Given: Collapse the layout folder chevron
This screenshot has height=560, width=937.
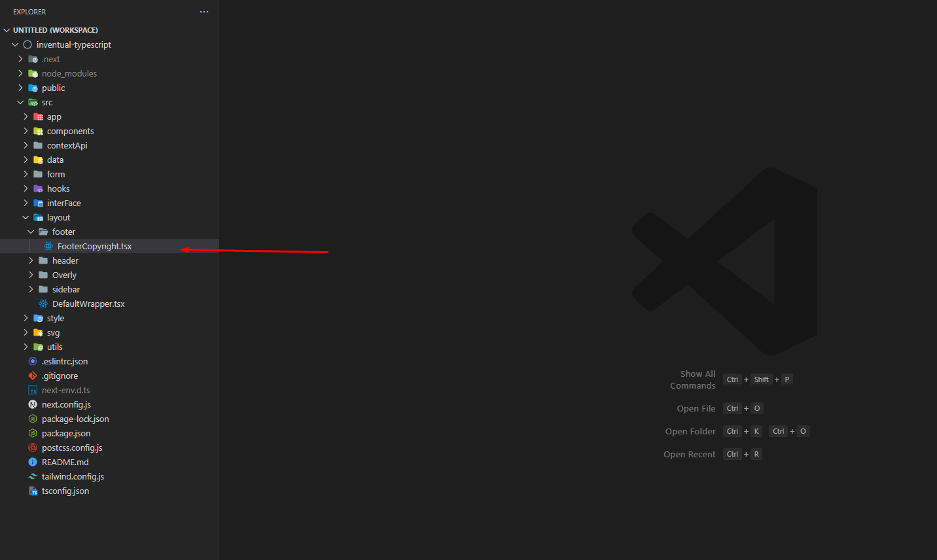Looking at the screenshot, I should pos(26,217).
